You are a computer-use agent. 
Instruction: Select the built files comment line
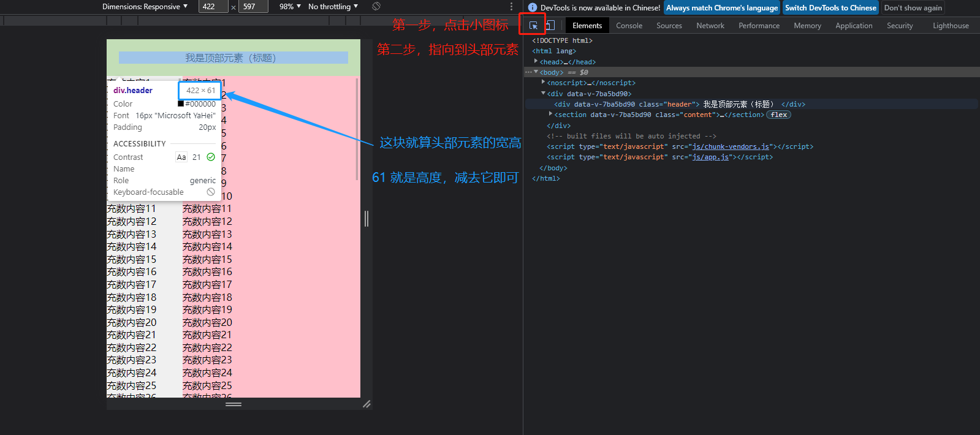pos(631,136)
